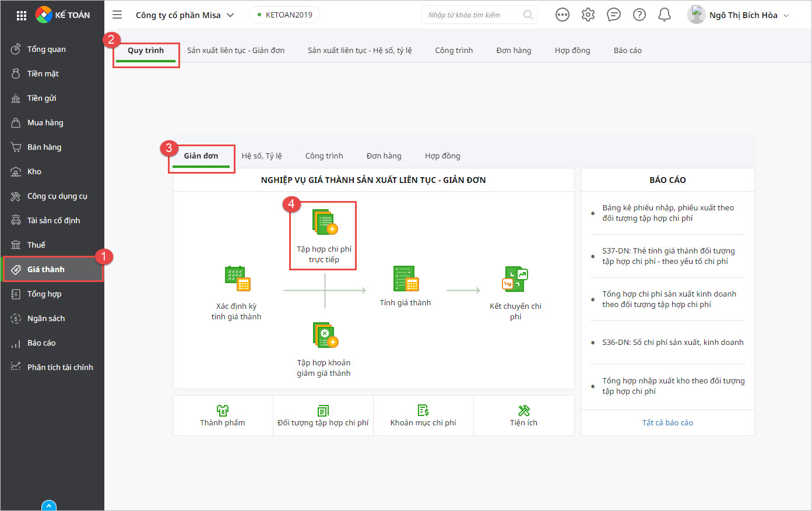Open Tổng hợp chi phí sản xuất kinh doanh report
The width and height of the screenshot is (812, 511).
(x=668, y=299)
